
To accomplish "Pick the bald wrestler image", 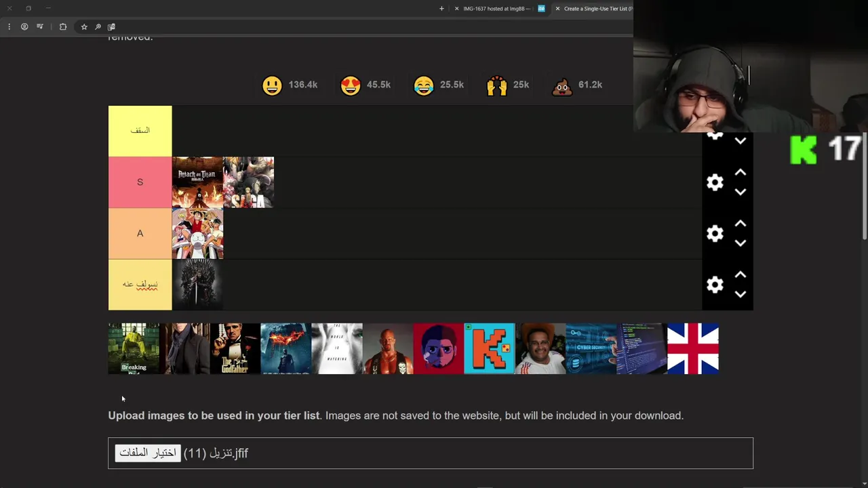I will pos(388,348).
